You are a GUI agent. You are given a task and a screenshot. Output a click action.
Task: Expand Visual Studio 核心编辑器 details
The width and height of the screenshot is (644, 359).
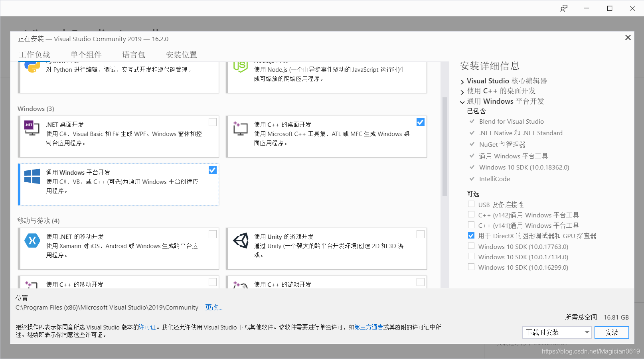click(462, 82)
